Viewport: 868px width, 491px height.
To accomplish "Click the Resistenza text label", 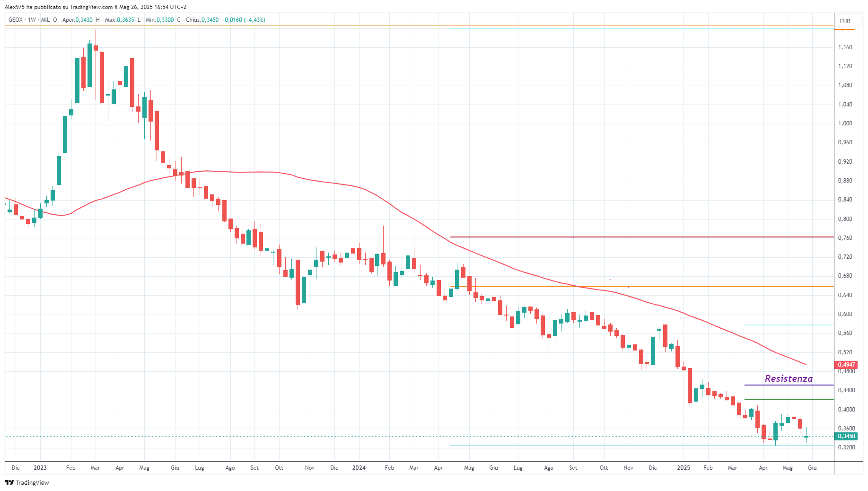I will pyautogui.click(x=789, y=378).
